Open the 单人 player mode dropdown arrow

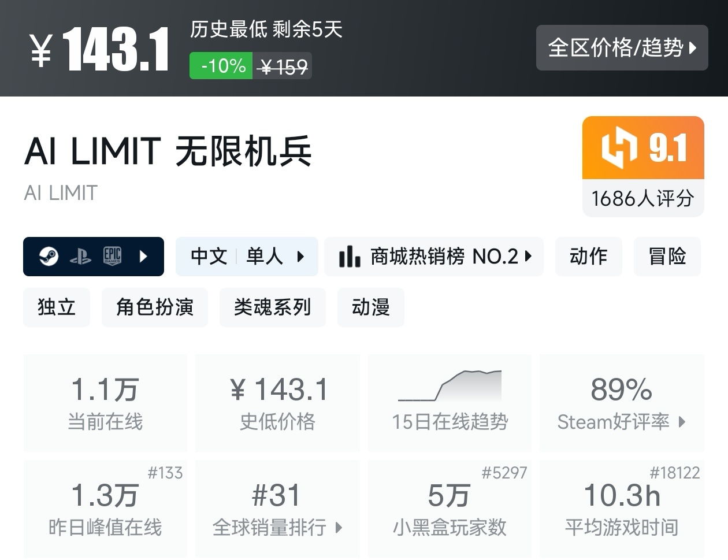click(x=301, y=257)
